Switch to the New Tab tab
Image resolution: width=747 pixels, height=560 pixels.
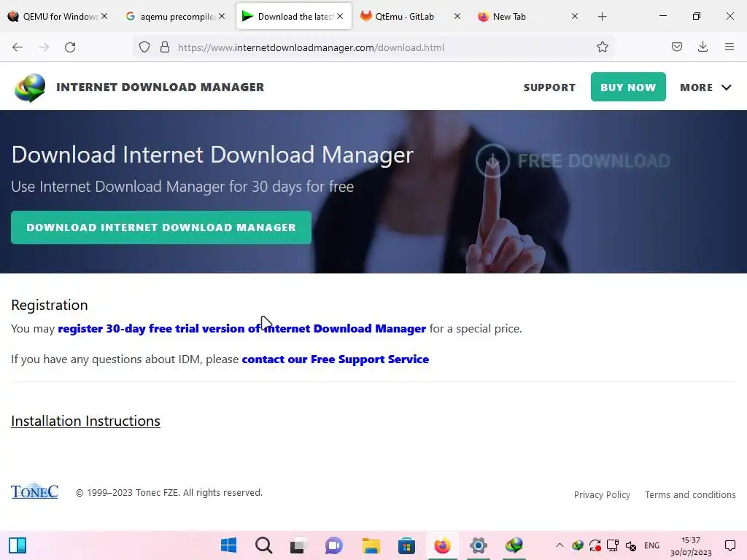click(528, 17)
